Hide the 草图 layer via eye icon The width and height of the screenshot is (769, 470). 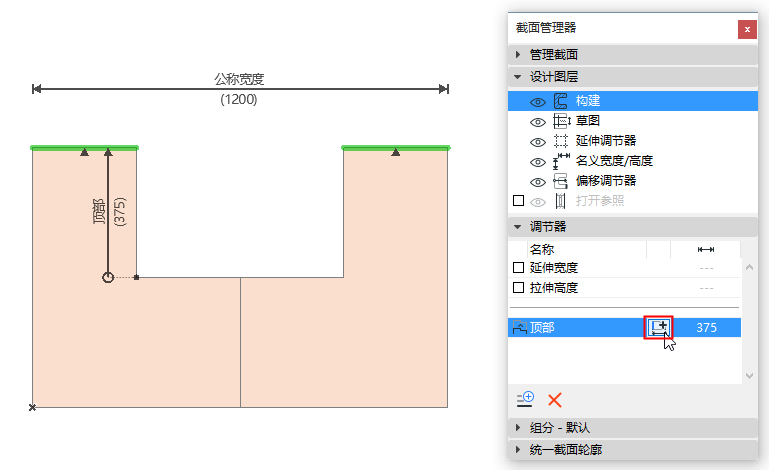click(x=538, y=122)
